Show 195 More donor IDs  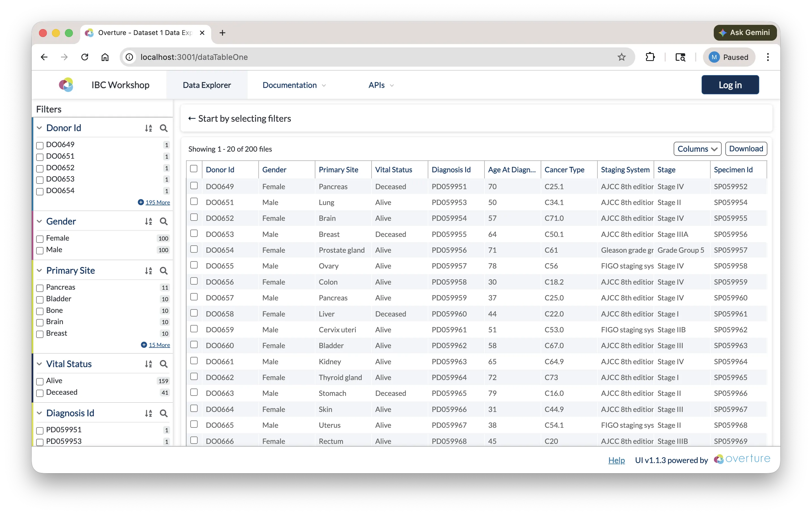click(158, 202)
